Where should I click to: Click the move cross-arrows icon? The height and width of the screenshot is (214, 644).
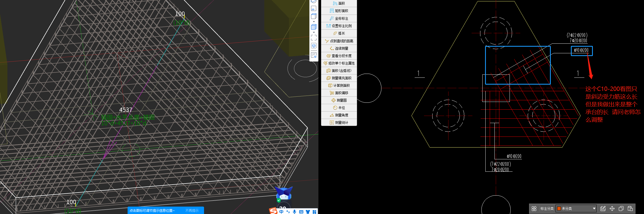point(612,209)
